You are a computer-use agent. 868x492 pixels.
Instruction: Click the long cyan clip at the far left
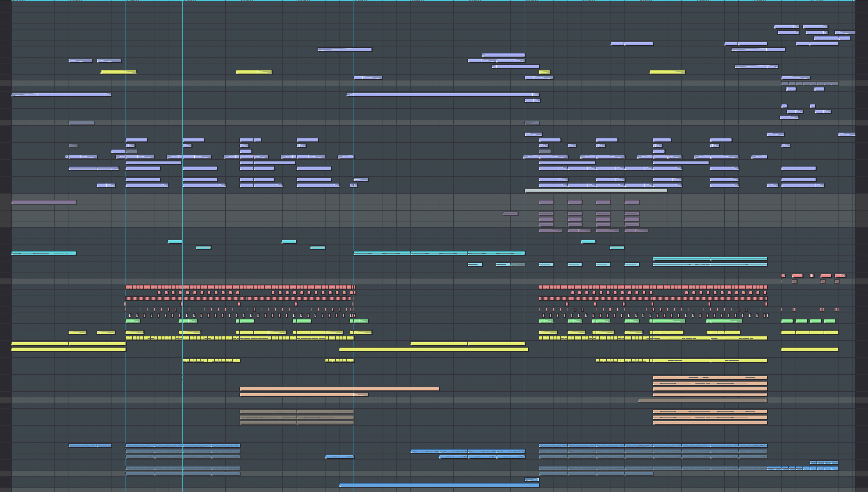pos(44,253)
